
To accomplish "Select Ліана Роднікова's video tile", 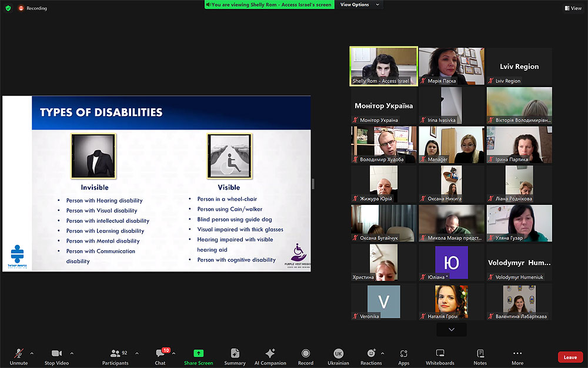I will click(x=519, y=184).
